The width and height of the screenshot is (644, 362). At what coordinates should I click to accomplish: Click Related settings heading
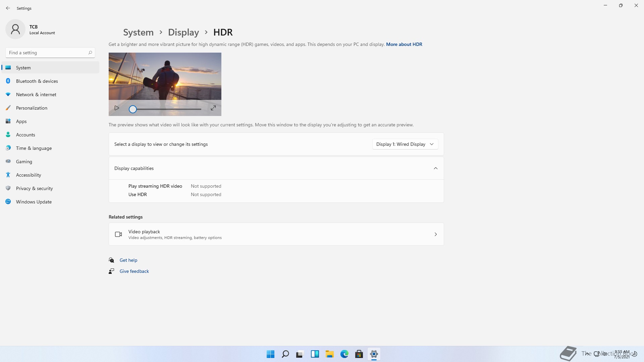click(125, 217)
